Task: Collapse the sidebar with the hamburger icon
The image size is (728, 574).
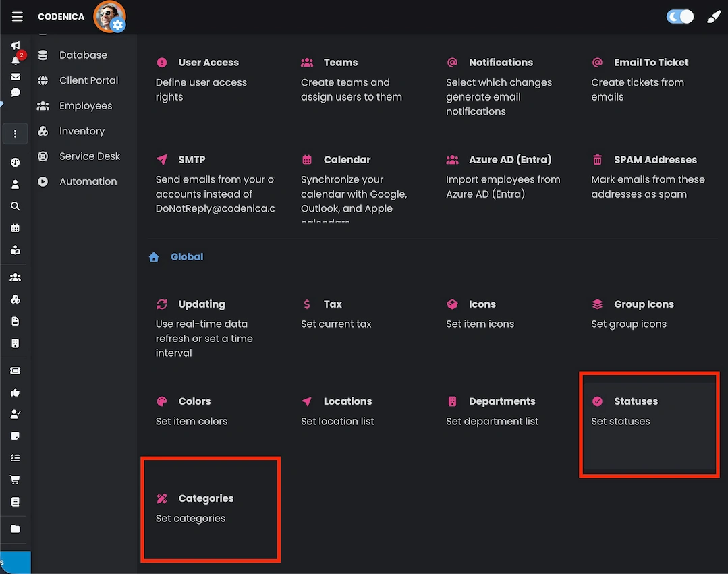Action: [x=17, y=16]
